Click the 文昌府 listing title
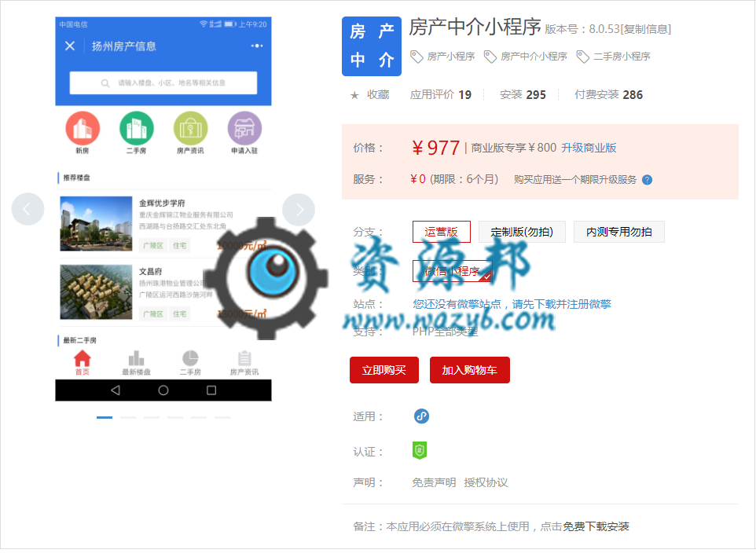Viewport: 756px width, 557px height. coord(151,272)
